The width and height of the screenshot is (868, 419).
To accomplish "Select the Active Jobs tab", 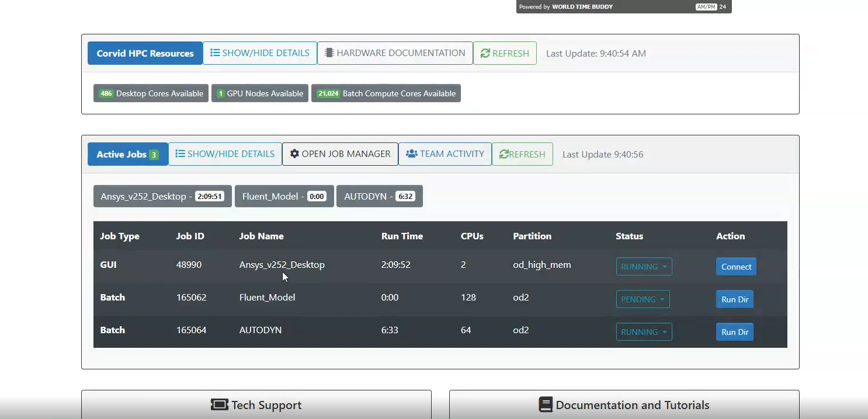I will pos(127,155).
